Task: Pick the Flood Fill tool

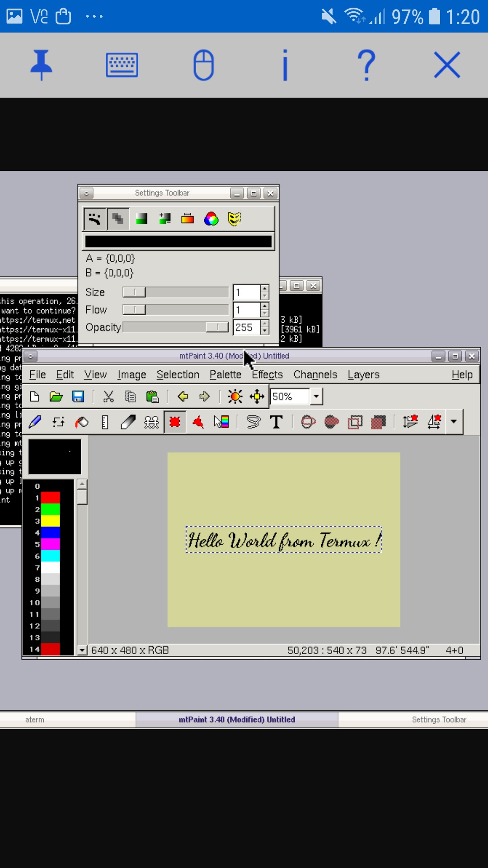Action: [x=81, y=422]
